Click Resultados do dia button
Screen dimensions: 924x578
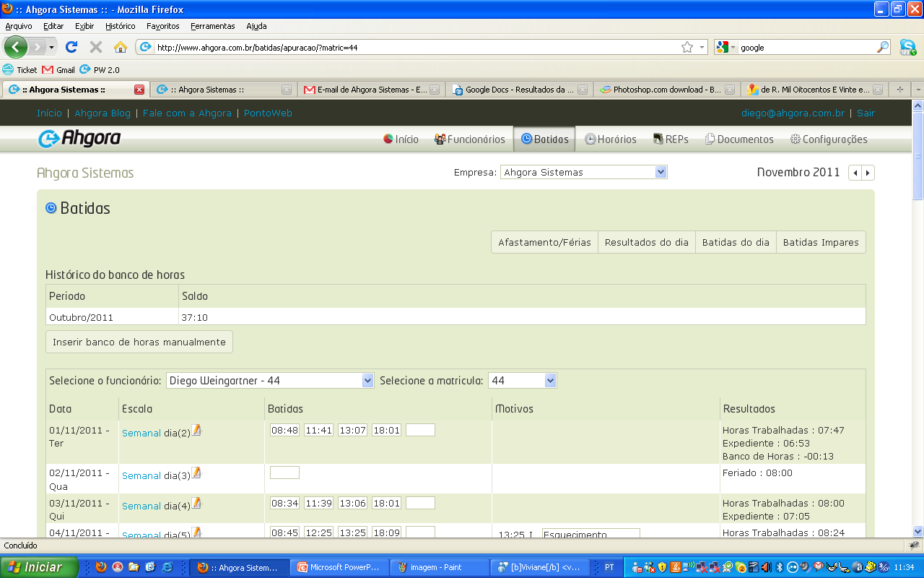[x=646, y=242]
